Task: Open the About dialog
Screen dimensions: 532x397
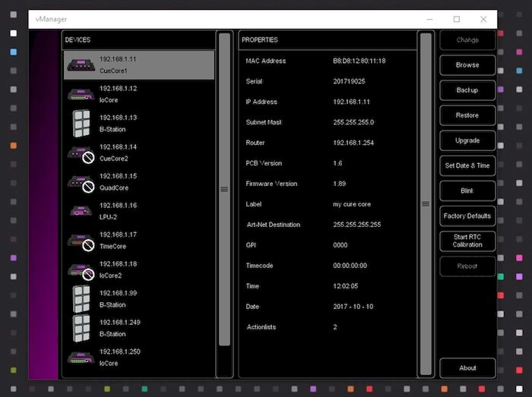Action: tap(467, 368)
